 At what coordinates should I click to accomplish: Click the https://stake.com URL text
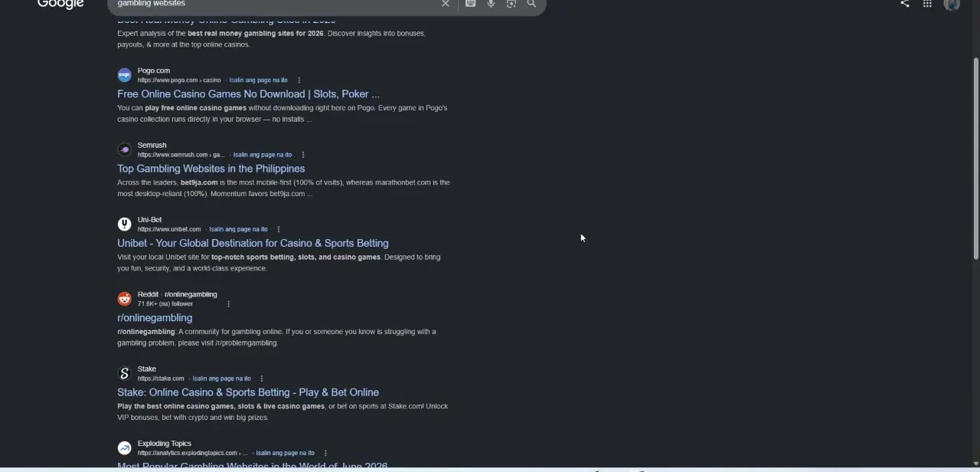[161, 379]
